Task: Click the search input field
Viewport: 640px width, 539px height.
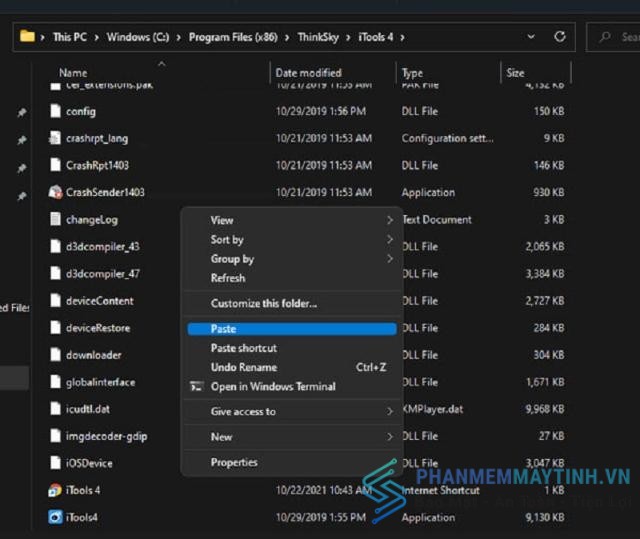Action: click(x=613, y=37)
